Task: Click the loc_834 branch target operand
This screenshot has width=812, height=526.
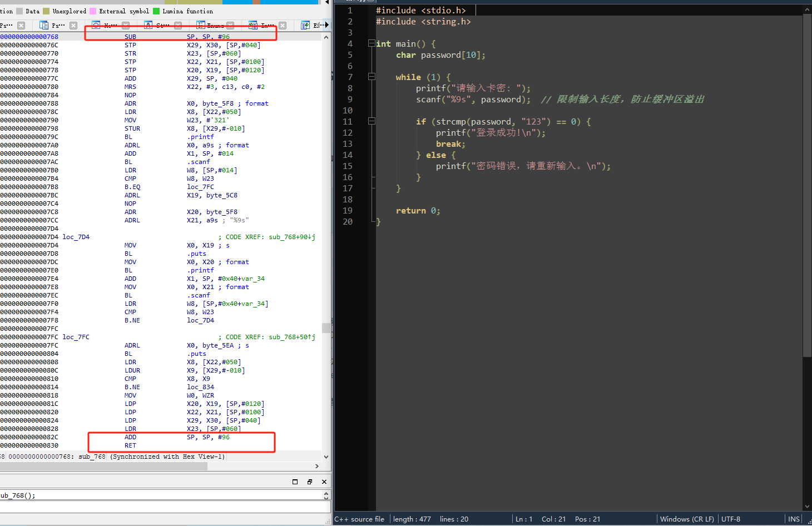Action: (x=200, y=387)
